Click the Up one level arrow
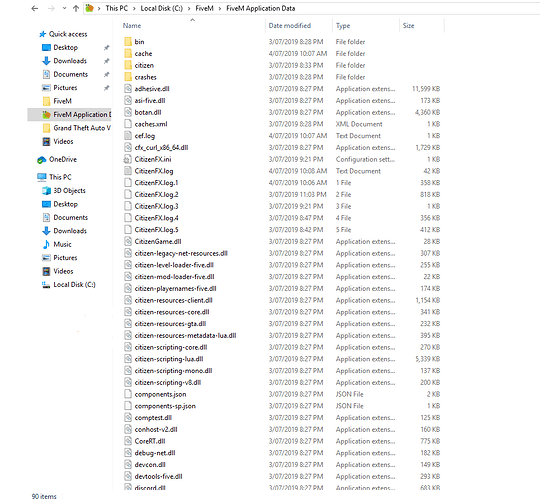 (x=76, y=8)
